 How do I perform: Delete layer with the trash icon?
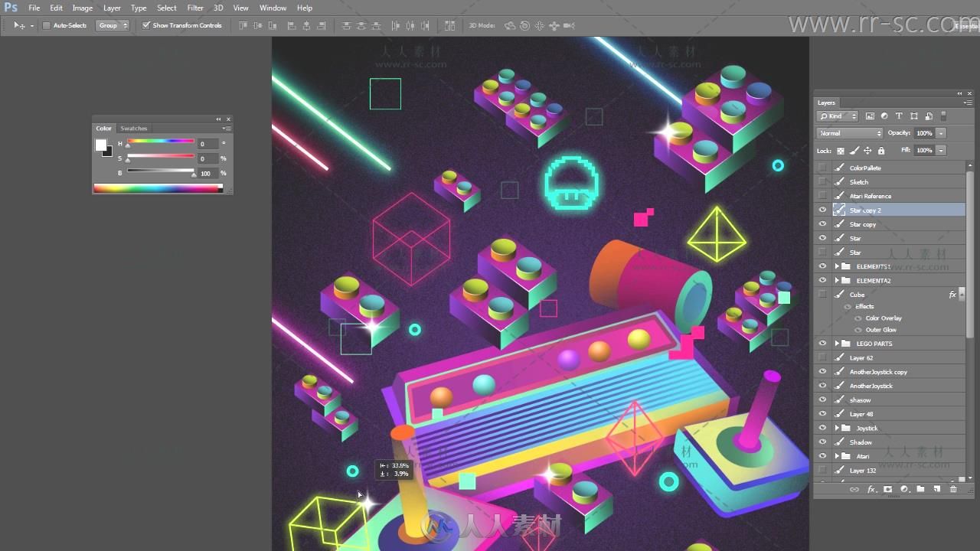pyautogui.click(x=953, y=490)
